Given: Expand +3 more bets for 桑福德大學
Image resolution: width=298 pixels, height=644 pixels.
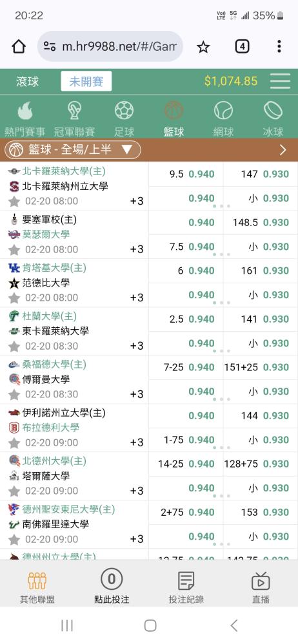Looking at the screenshot, I should tap(137, 394).
